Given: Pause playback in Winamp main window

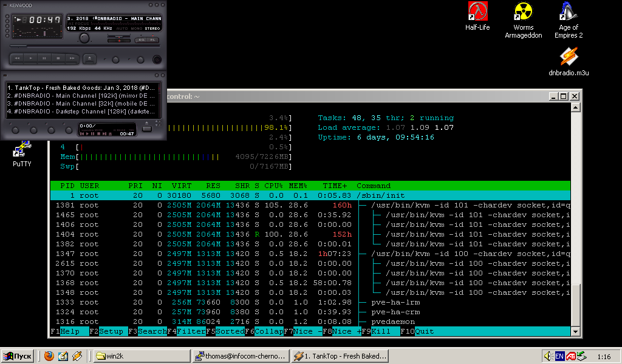Looking at the screenshot, I should click(x=44, y=59).
